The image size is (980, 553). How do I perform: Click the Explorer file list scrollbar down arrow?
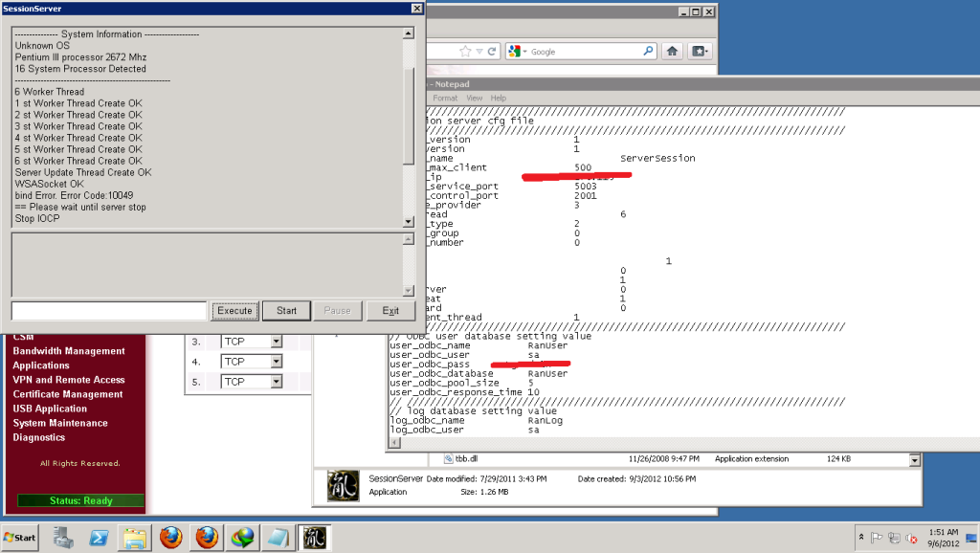click(914, 460)
